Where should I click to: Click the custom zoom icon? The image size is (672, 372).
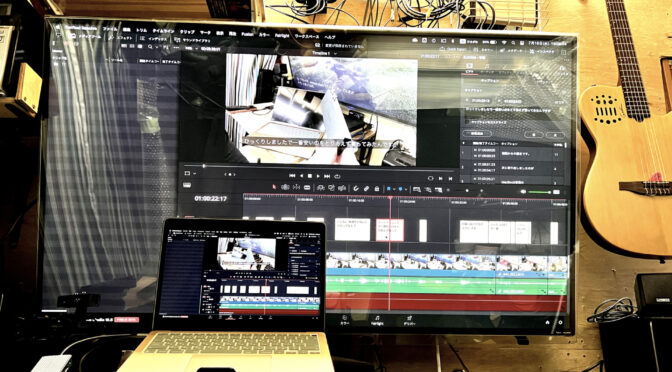click(x=438, y=190)
